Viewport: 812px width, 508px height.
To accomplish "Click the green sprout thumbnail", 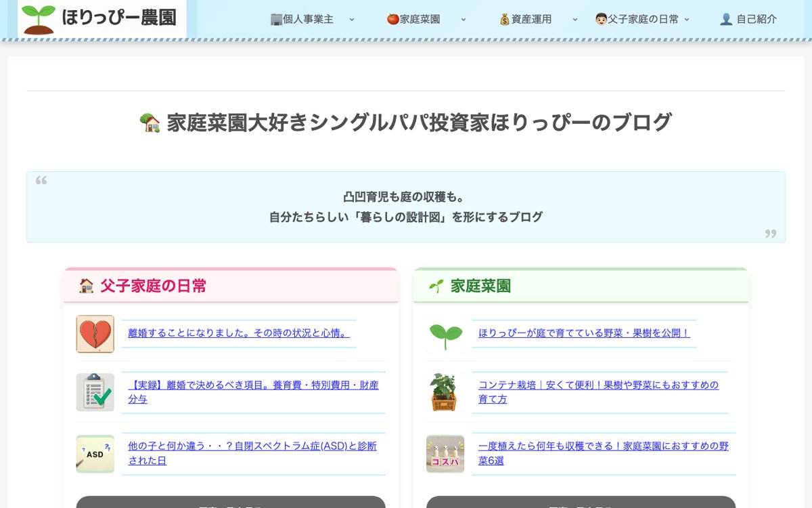I will coord(445,334).
